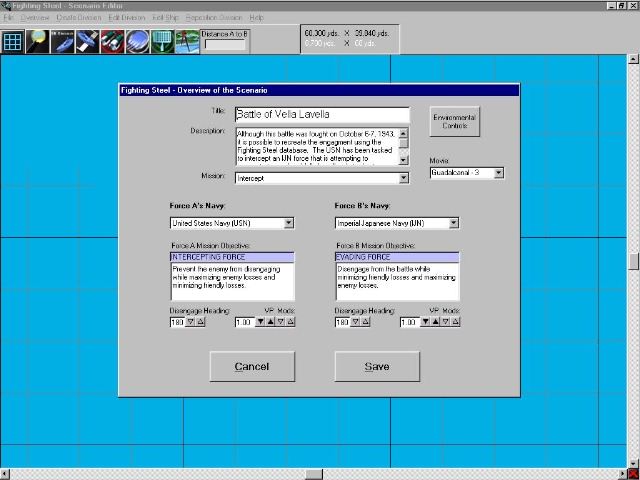Click the blue concentric circles toolbar icon
Image resolution: width=640 pixels, height=480 pixels.
coord(137,41)
